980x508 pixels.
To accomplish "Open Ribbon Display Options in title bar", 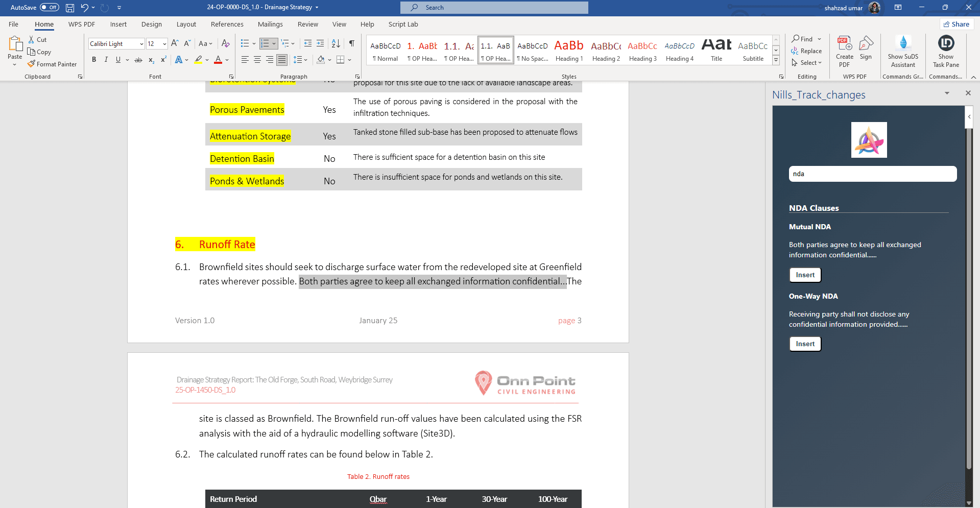I will [898, 8].
